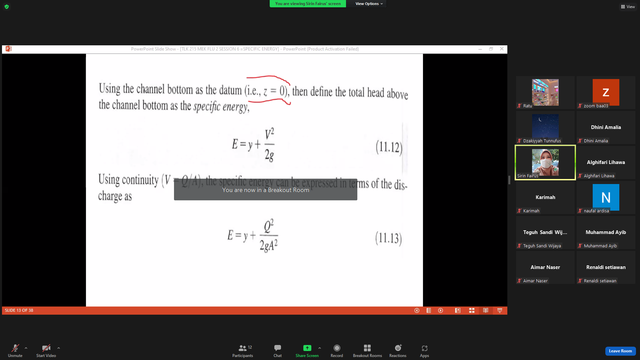This screenshot has height=360, width=640.
Task: Minimize the PowerPoint slide show window
Action: point(480,49)
